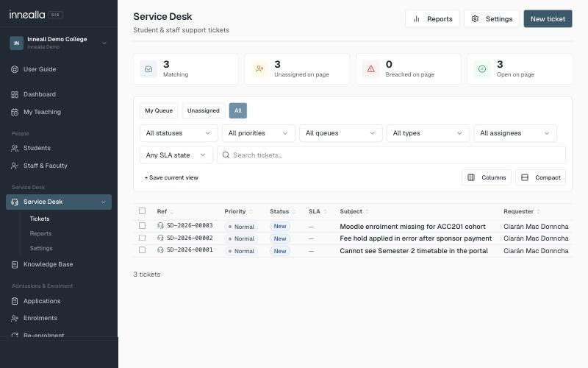
Task: Open the All assignees dropdown
Action: 515,133
